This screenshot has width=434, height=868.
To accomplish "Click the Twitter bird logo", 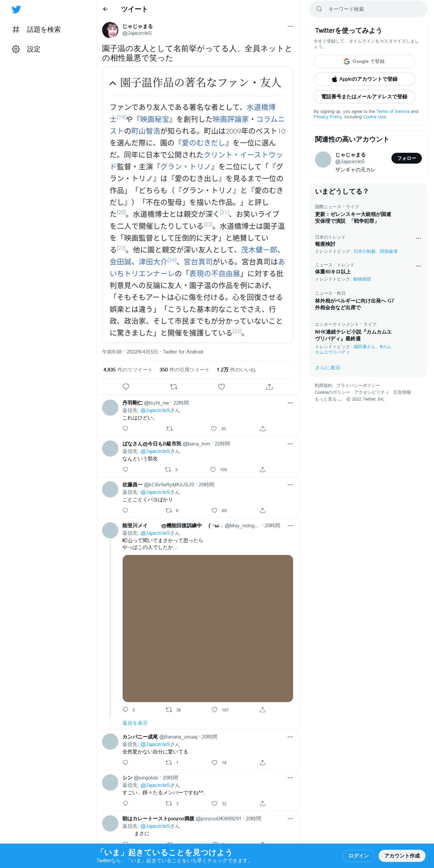I will tap(16, 9).
